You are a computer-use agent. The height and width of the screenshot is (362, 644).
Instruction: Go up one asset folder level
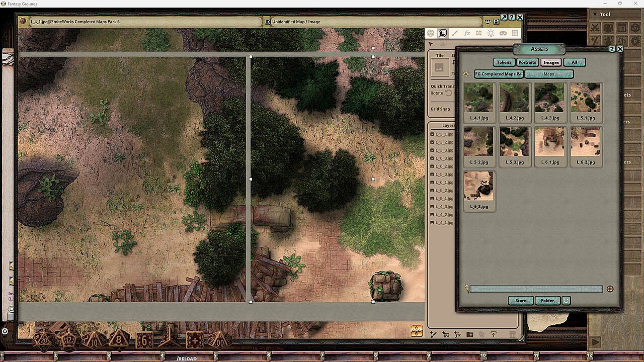466,74
